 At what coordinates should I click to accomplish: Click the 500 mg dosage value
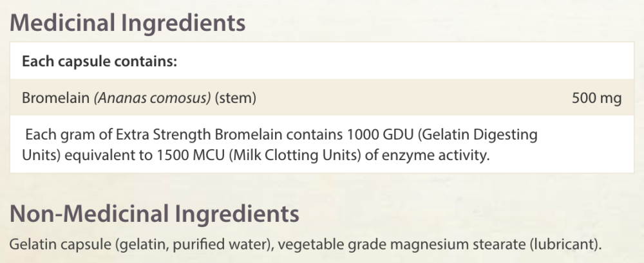597,98
